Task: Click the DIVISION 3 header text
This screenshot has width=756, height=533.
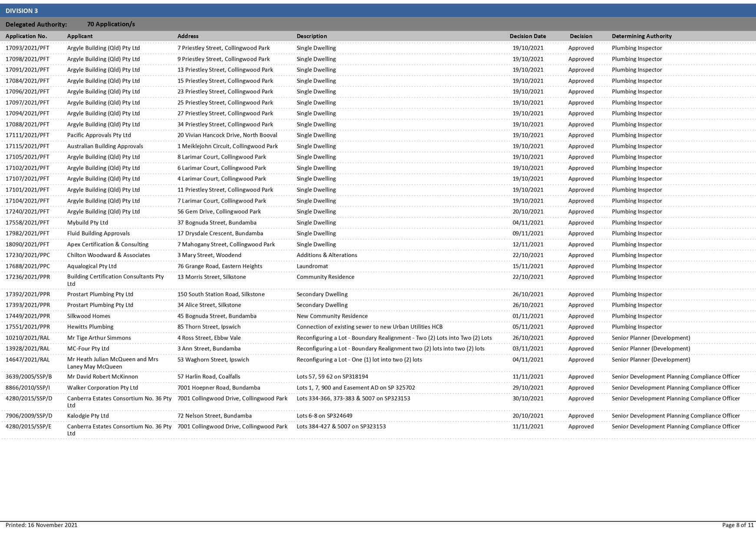Action: [22, 11]
